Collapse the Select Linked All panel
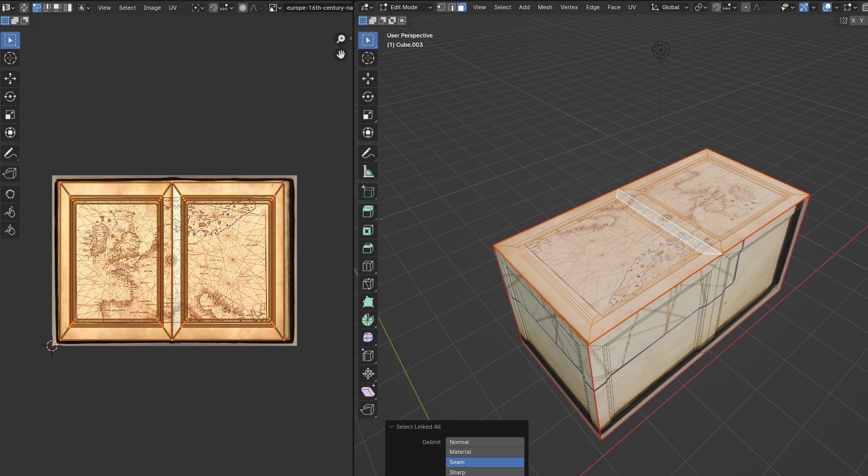Screen dimensions: 868x476 [391, 427]
